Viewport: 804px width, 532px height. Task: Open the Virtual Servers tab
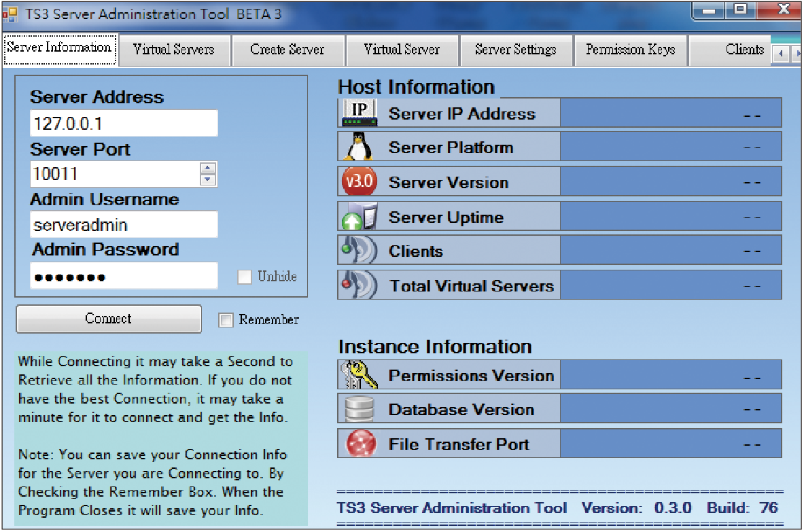(x=174, y=50)
